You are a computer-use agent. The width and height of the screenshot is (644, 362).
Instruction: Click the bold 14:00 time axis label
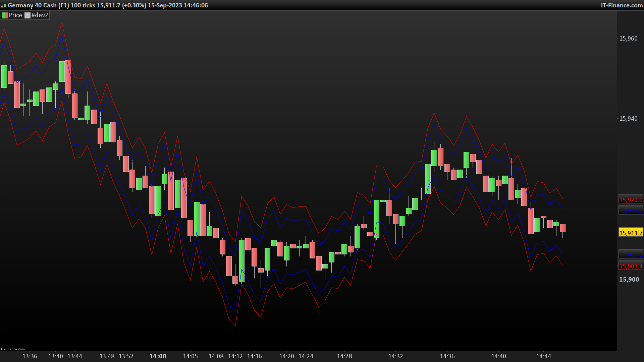coord(158,356)
